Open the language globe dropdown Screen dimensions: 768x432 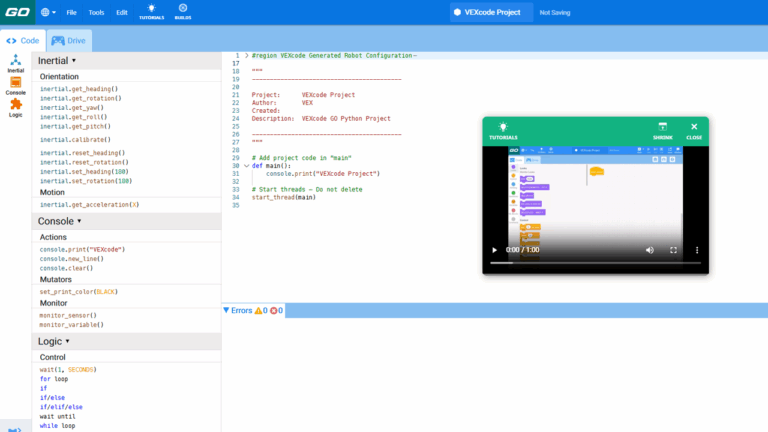click(x=48, y=12)
